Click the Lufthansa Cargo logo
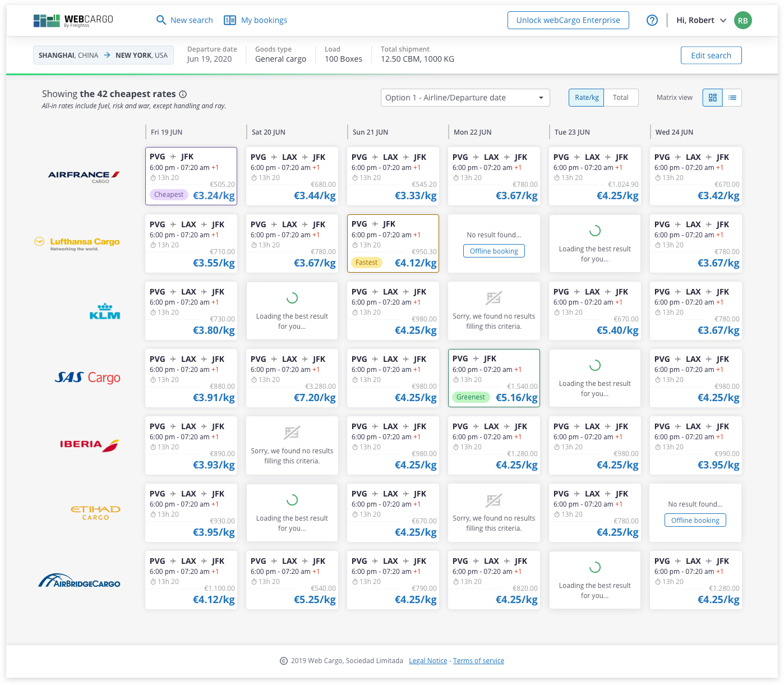The image size is (784, 685). (77, 243)
